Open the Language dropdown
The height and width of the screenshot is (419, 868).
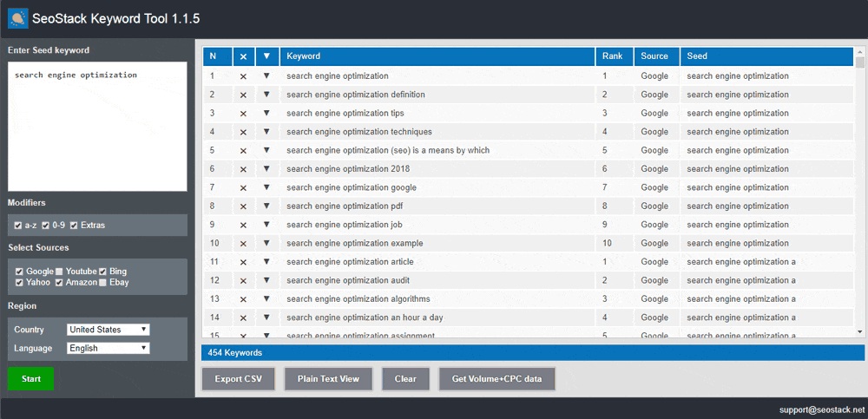pyautogui.click(x=108, y=349)
